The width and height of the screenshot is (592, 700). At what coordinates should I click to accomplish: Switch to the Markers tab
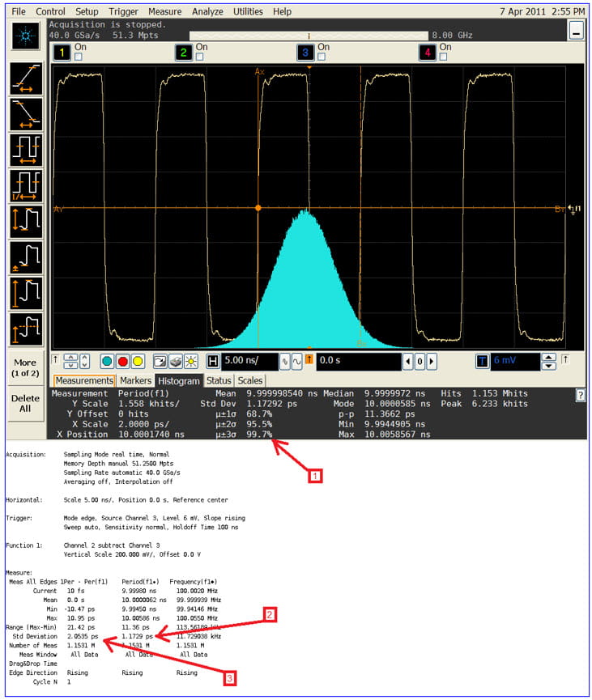tap(135, 381)
